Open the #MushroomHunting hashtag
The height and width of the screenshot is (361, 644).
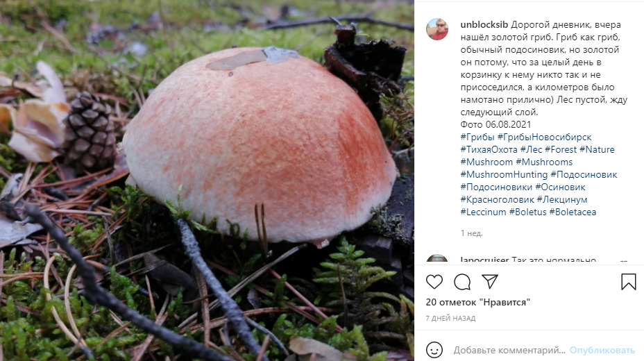[x=504, y=174]
